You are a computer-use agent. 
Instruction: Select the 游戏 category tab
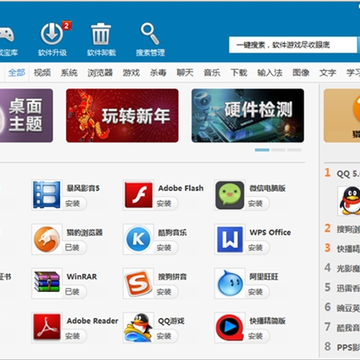[x=131, y=72]
